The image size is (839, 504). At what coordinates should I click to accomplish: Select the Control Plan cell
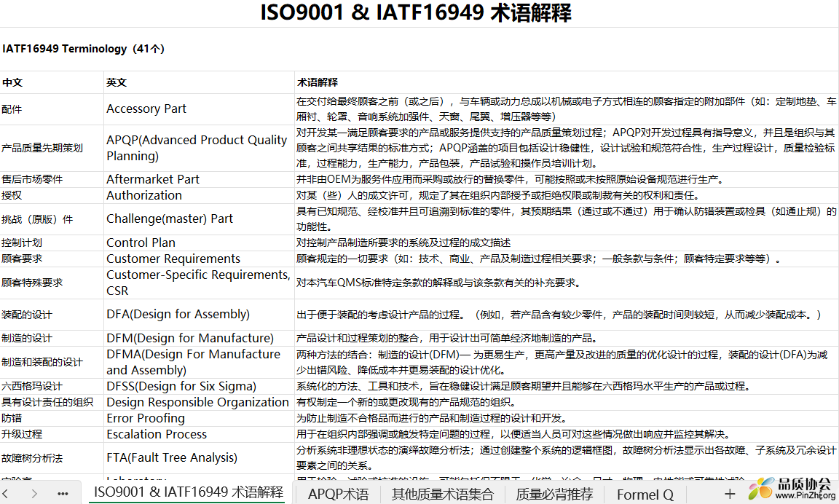[199, 243]
